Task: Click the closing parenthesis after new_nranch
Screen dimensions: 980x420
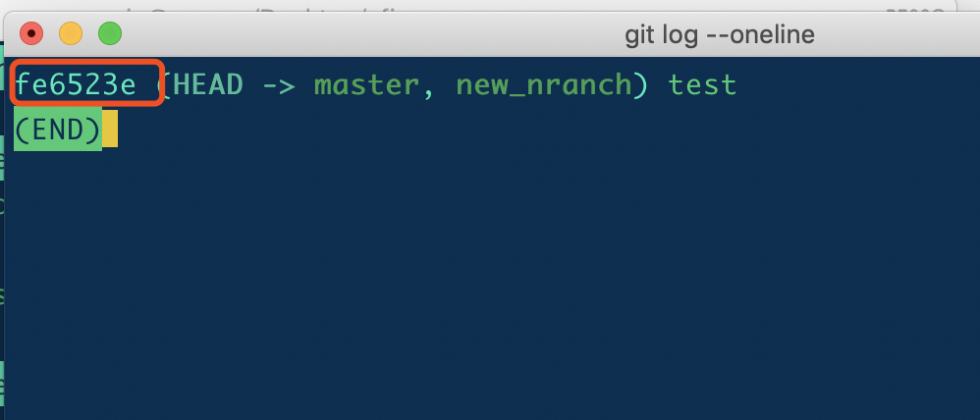Action: (640, 85)
